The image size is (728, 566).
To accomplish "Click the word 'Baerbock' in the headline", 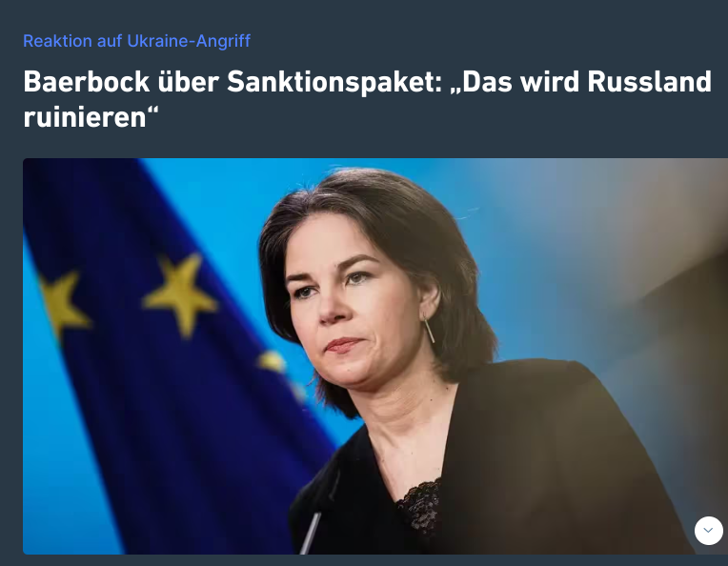I will click(x=87, y=82).
